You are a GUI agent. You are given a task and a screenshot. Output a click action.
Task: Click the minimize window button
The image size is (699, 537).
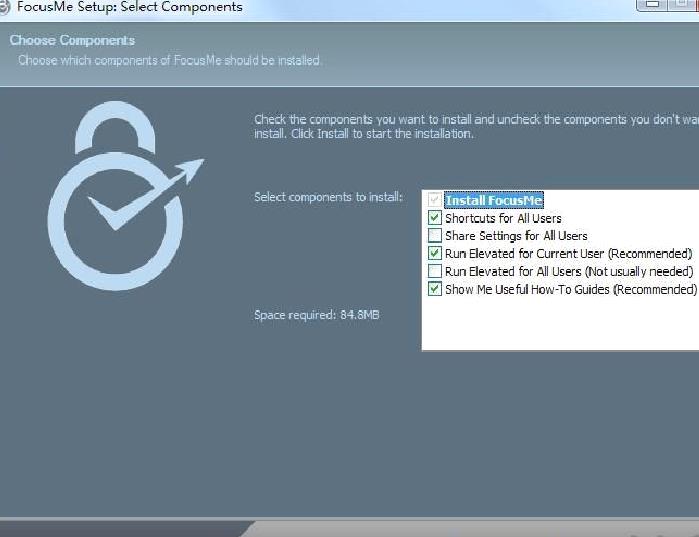click(x=652, y=4)
